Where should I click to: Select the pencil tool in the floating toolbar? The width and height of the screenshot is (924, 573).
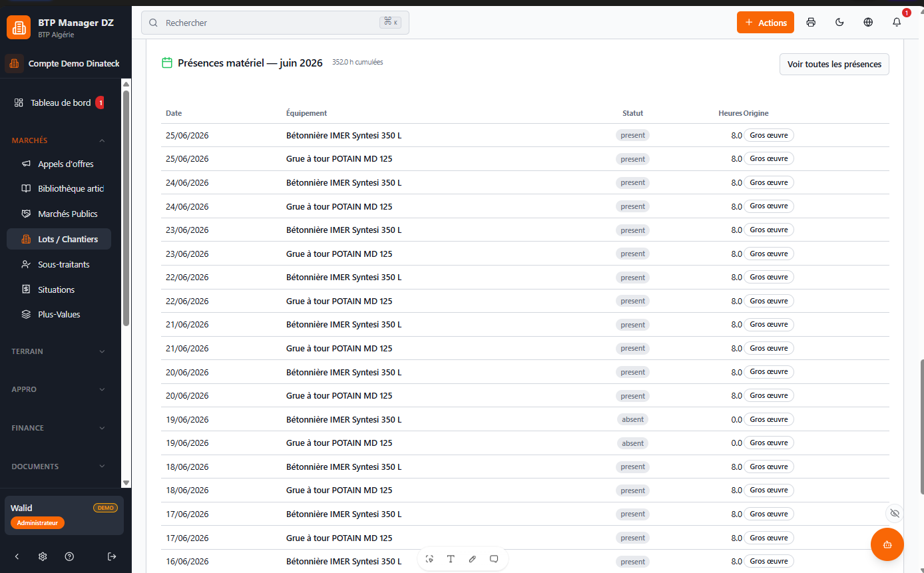pos(473,559)
